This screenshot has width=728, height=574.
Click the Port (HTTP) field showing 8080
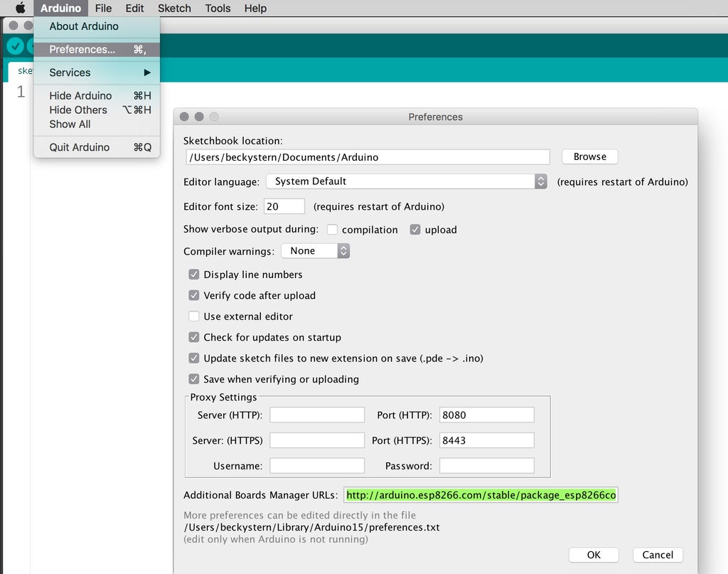pyautogui.click(x=486, y=415)
